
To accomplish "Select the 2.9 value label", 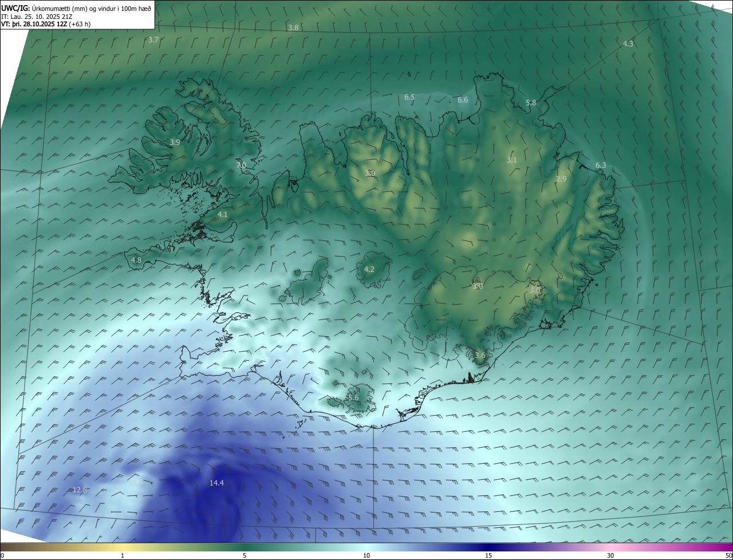I will coord(561,179).
